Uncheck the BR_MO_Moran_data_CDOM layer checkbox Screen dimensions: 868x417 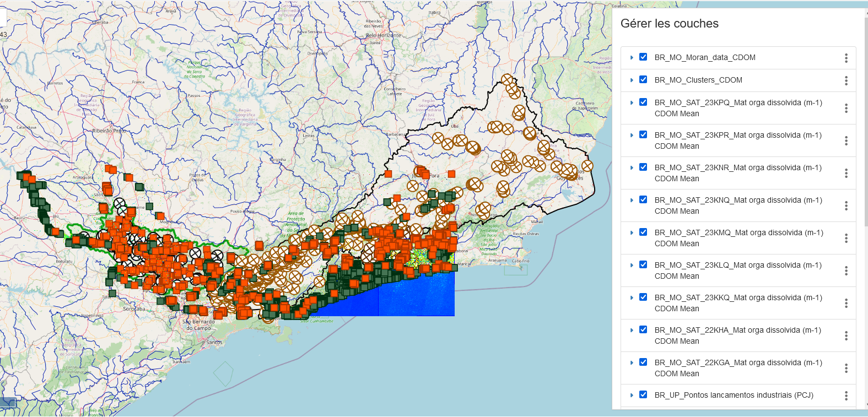(643, 57)
